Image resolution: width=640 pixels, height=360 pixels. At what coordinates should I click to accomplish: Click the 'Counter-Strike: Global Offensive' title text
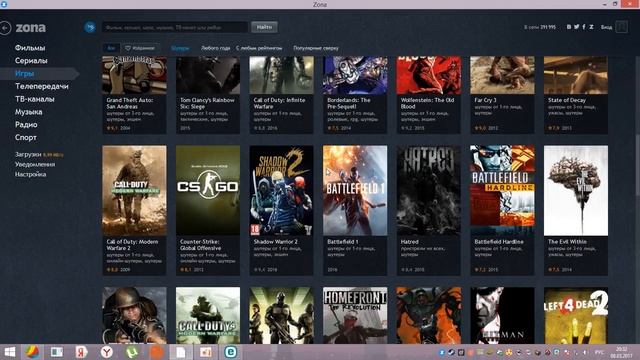(x=201, y=245)
